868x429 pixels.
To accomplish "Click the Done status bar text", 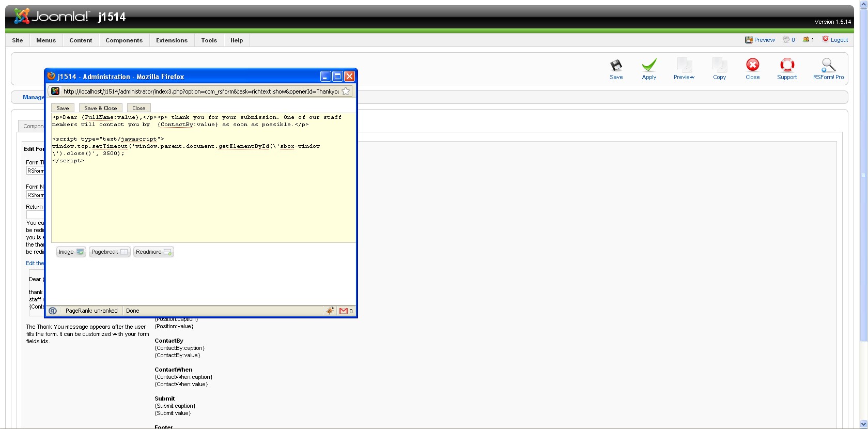I will (x=133, y=311).
